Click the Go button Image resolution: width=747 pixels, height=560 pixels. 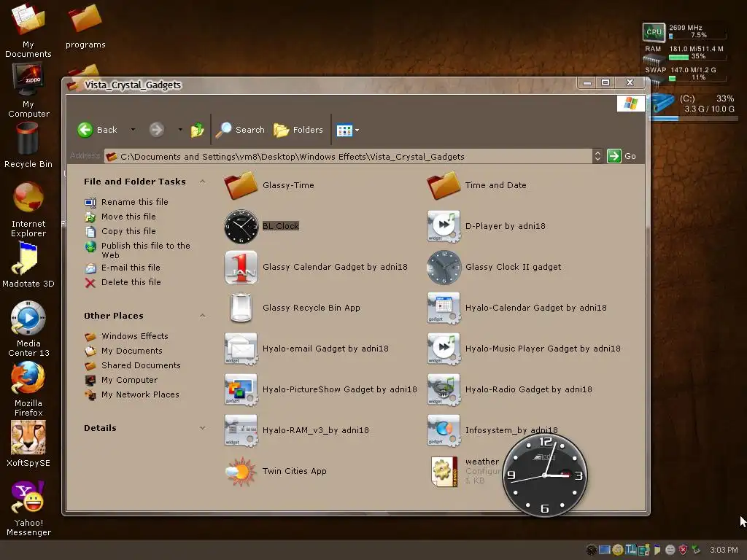click(622, 156)
